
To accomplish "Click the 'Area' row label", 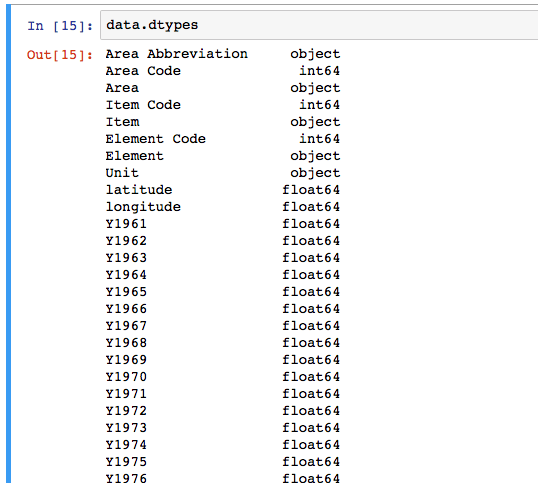I will tap(122, 88).
